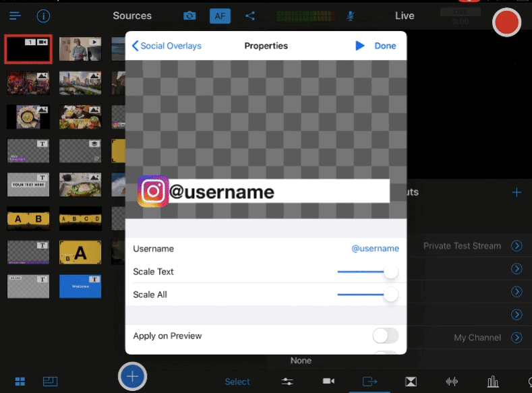The width and height of the screenshot is (532, 393).
Task: Select the blue Welcome title thumbnail
Action: click(80, 286)
